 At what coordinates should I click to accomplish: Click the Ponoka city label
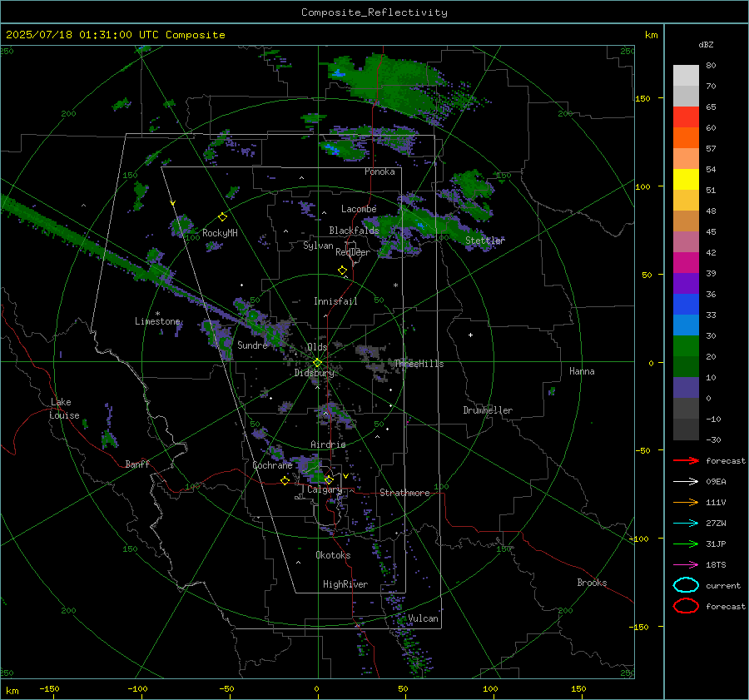[x=379, y=171]
